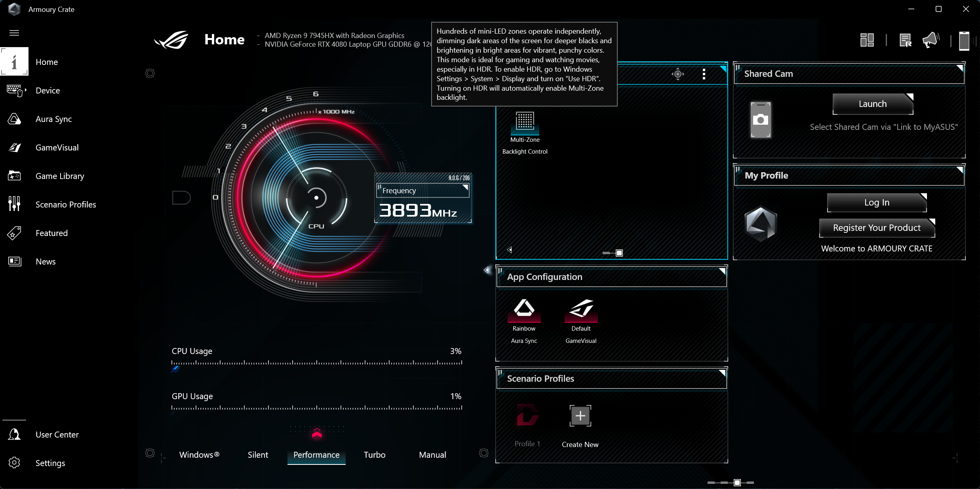
Task: Switch to the Windows® operating mode
Action: pos(199,455)
